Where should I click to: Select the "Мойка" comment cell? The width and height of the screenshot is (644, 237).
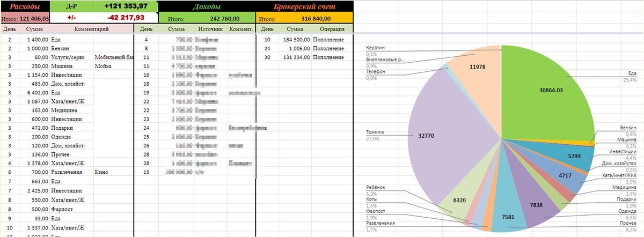pyautogui.click(x=113, y=66)
